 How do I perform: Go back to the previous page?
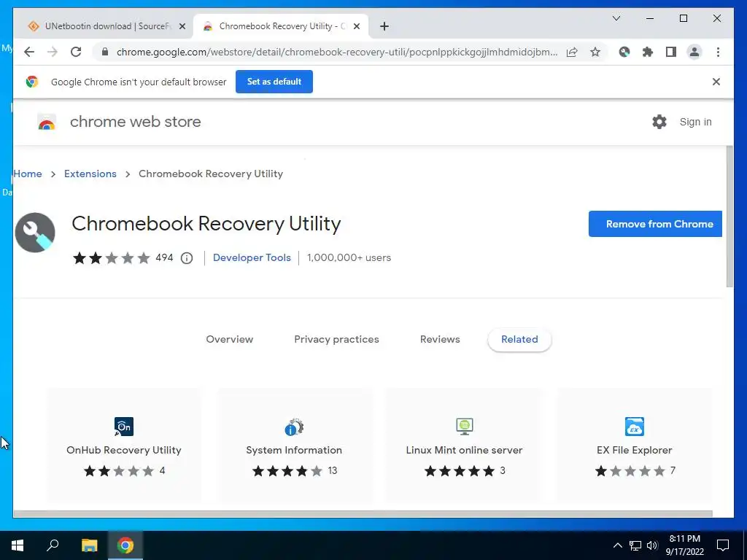(x=29, y=52)
